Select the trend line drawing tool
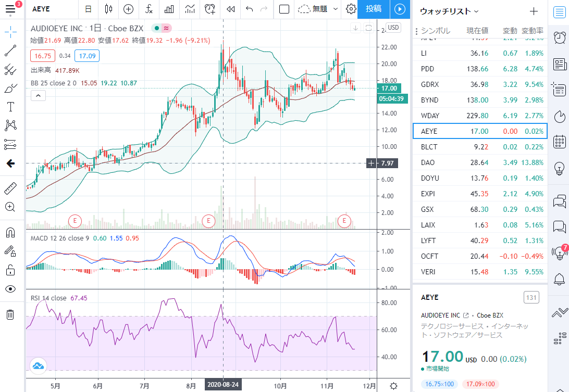This screenshot has width=569, height=392. click(x=10, y=51)
